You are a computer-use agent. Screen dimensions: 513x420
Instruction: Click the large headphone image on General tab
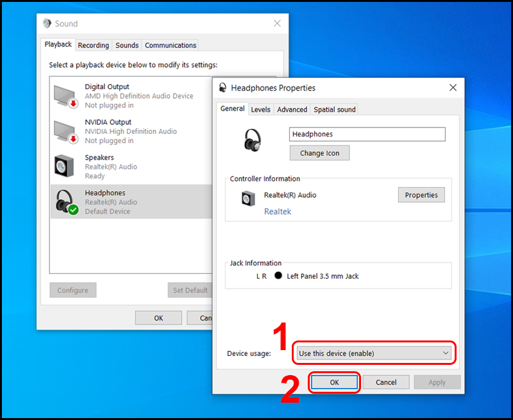[x=253, y=141]
